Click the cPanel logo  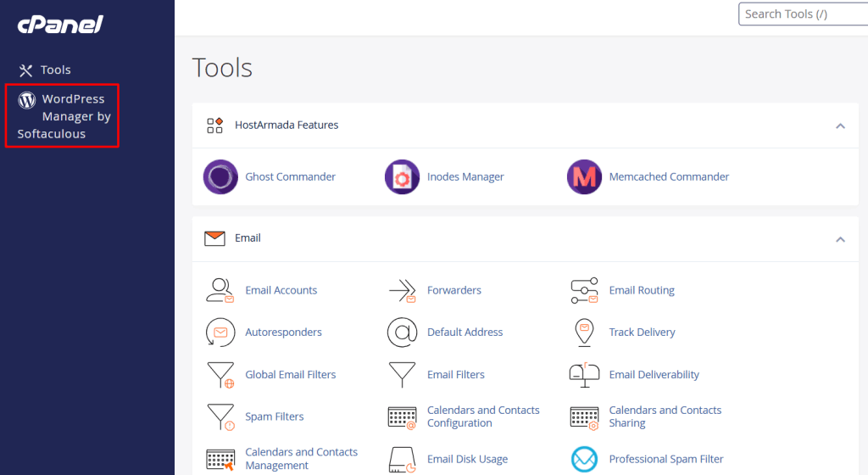click(x=60, y=25)
